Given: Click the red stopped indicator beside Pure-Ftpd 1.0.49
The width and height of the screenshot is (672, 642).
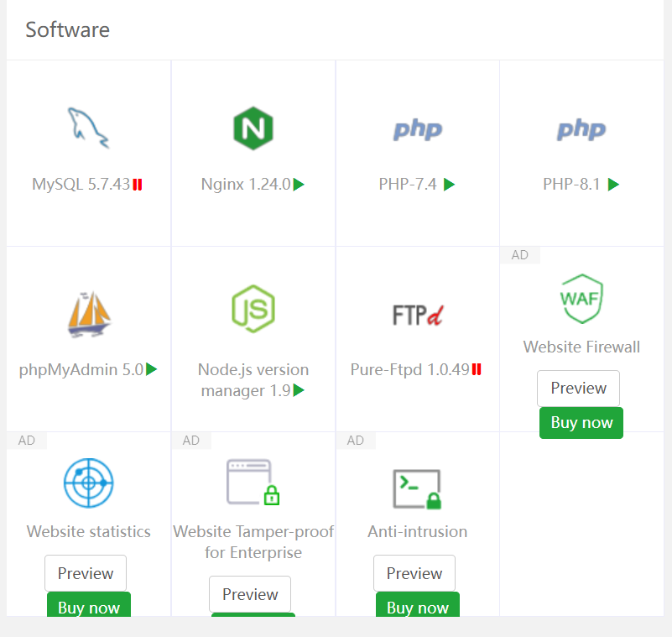Looking at the screenshot, I should (x=477, y=369).
